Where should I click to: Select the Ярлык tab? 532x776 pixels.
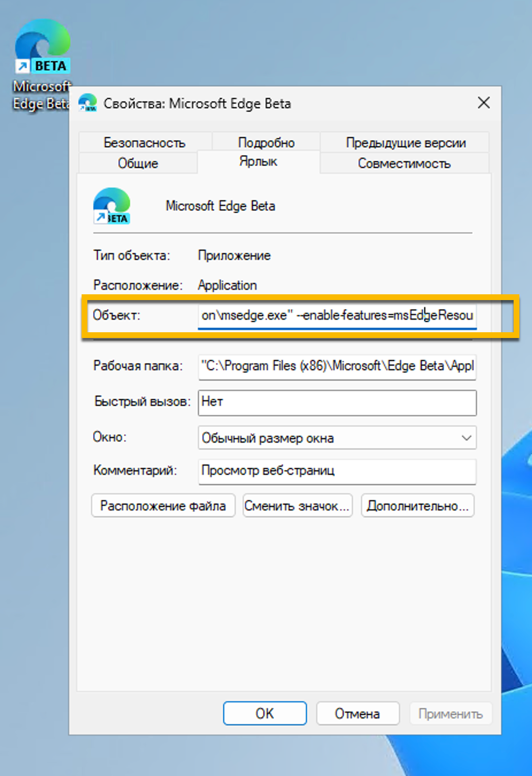tap(258, 162)
